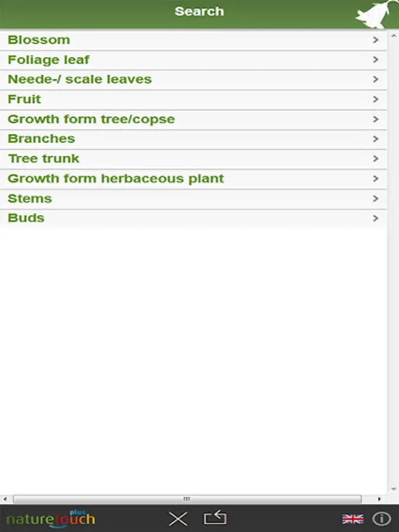
Task: Click the horizontal scrollbar right arrow
Action: tap(380, 499)
